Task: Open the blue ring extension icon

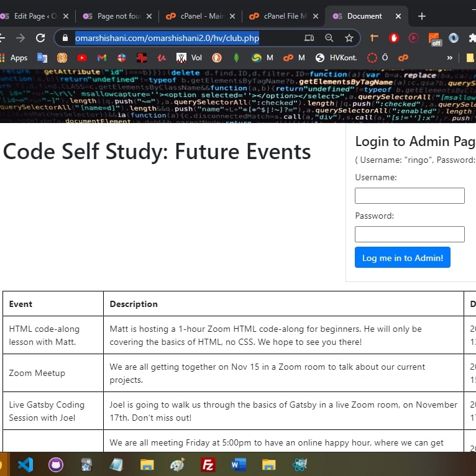Action: pyautogui.click(x=454, y=38)
